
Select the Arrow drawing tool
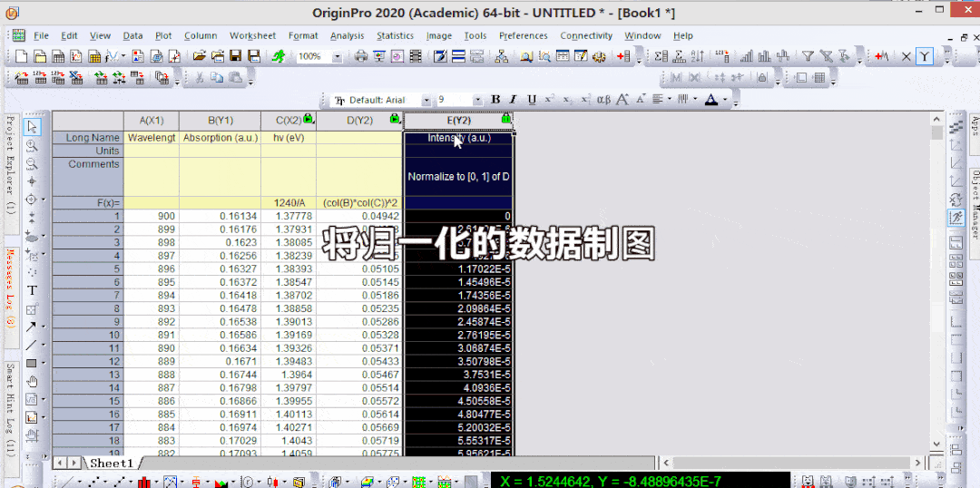pos(31,327)
